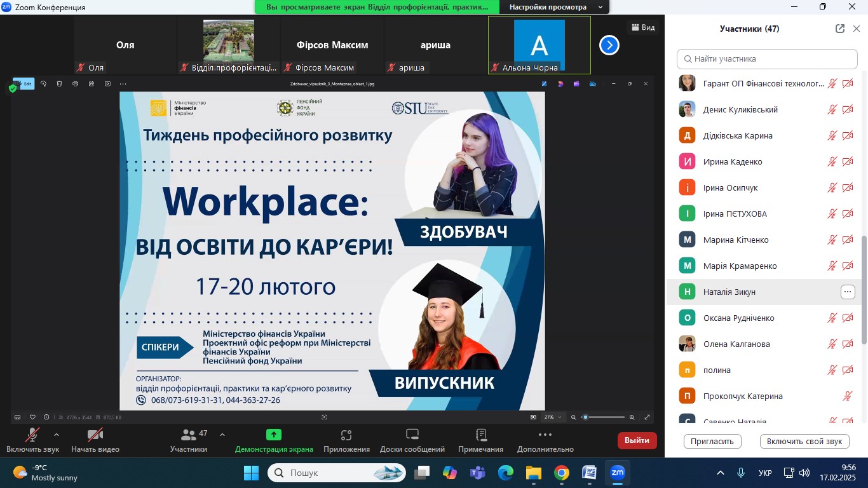
Task: Click Демонстрация экрана share button
Action: click(x=274, y=440)
